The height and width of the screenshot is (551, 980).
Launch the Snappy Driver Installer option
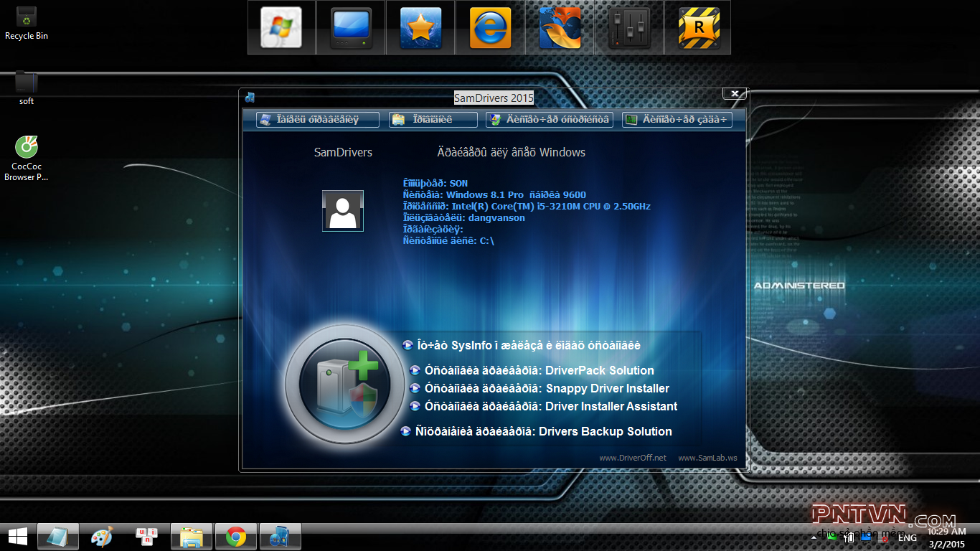540,388
